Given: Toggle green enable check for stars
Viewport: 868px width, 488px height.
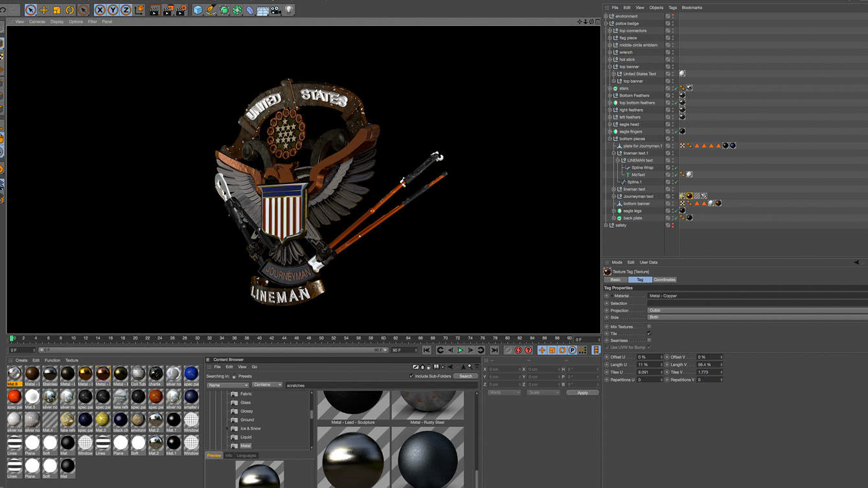Looking at the screenshot, I should 676,88.
